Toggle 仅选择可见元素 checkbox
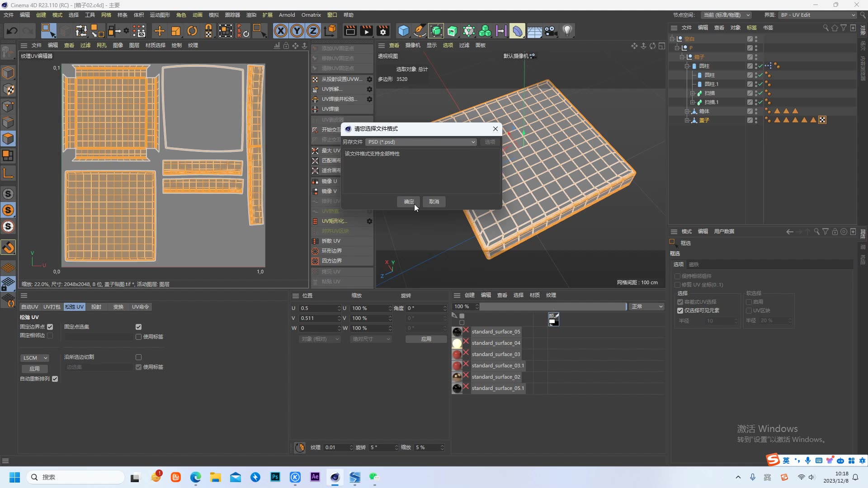This screenshot has height=488, width=868. (x=680, y=310)
